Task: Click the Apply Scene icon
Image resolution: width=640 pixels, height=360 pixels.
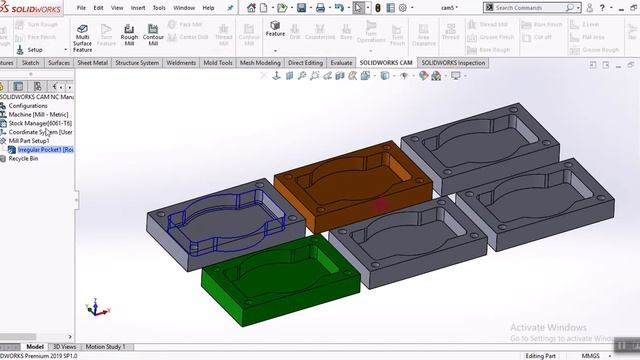Action: (436, 76)
